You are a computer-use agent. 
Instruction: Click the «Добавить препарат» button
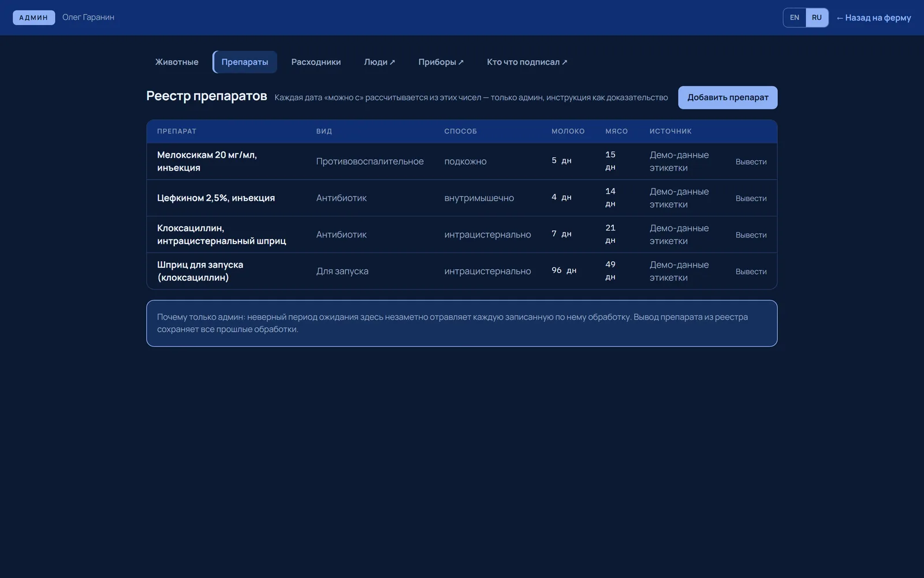point(728,97)
